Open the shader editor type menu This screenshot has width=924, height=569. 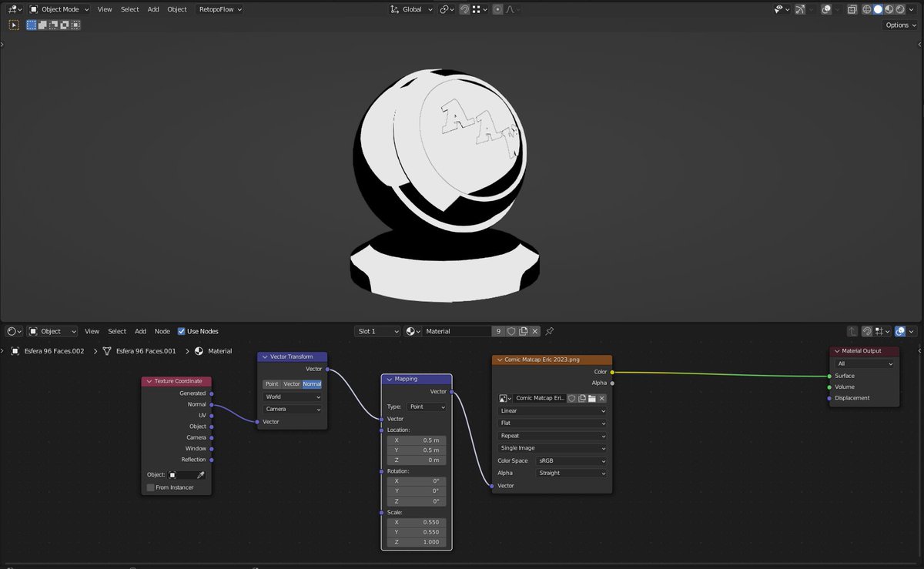click(14, 331)
